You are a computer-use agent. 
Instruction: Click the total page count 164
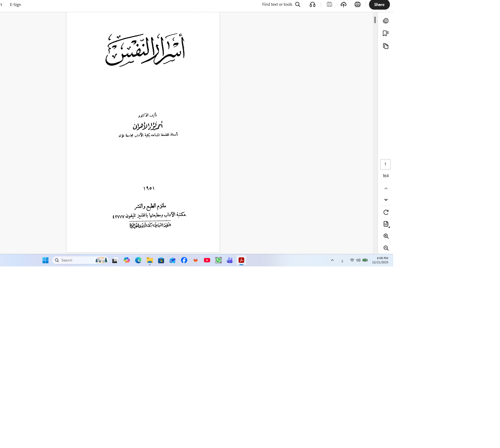click(386, 176)
